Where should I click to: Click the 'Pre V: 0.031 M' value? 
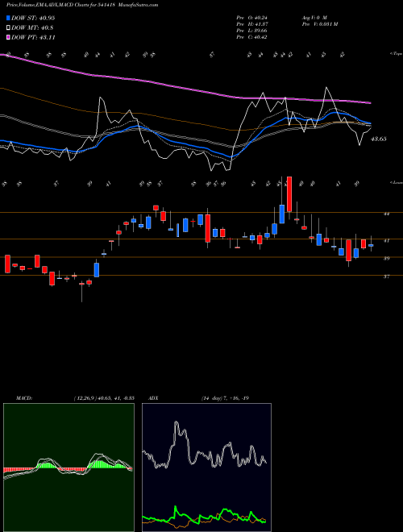[319, 24]
